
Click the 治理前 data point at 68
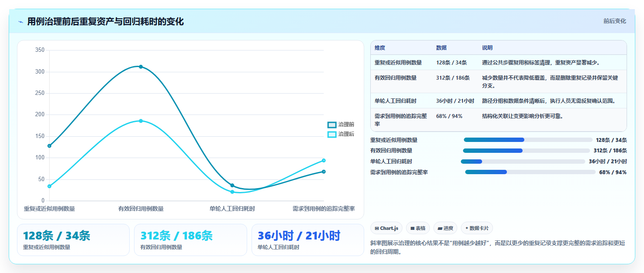(324, 172)
